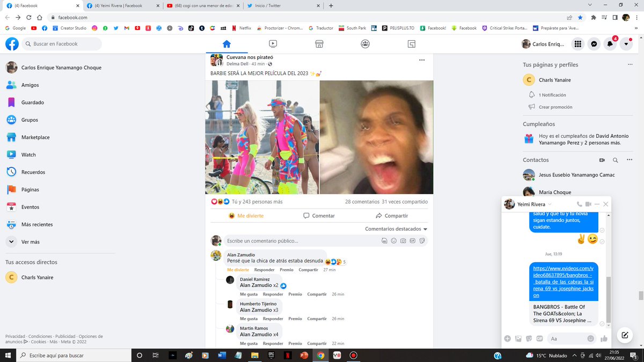This screenshot has width=644, height=362.
Task: Open the Groups tab icon in top bar
Action: tap(365, 44)
